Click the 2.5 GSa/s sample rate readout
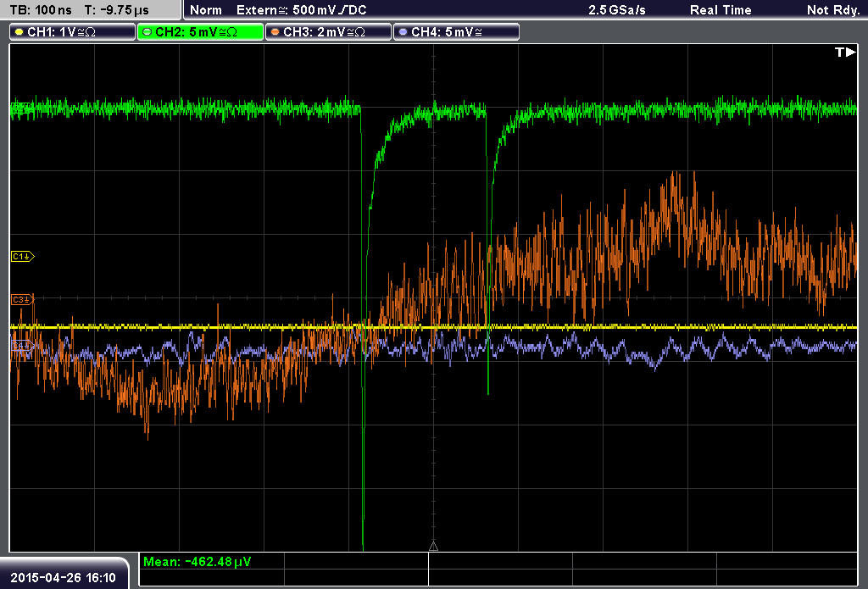Screen dimensions: 868x589 [617, 10]
